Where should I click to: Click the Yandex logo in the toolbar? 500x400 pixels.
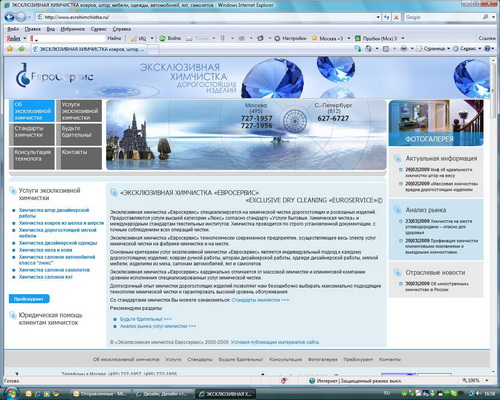(13, 39)
